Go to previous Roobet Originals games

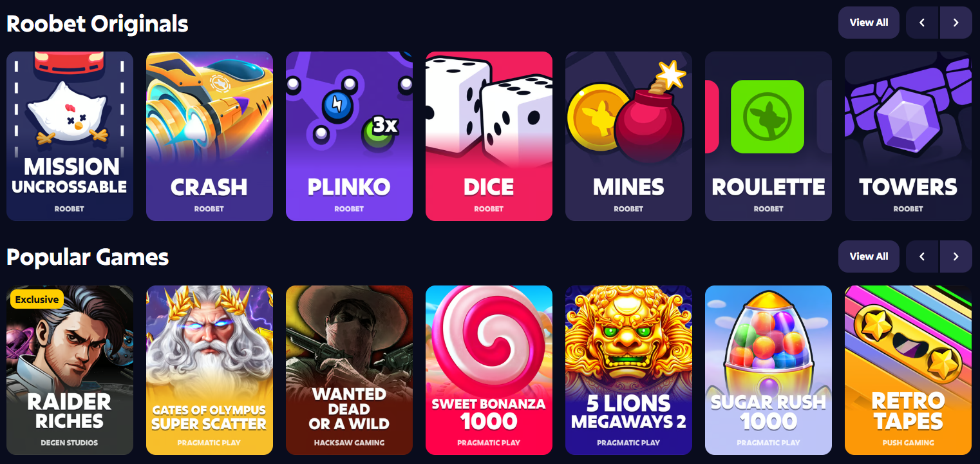(922, 23)
